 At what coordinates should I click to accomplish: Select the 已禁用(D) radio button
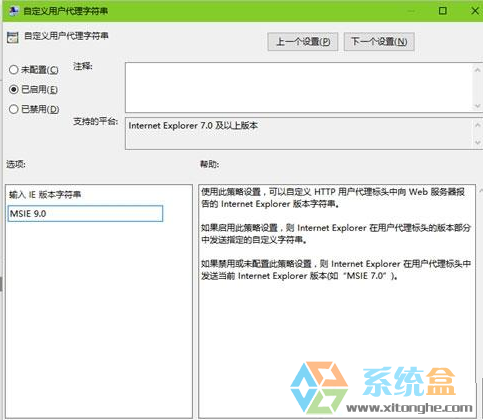pyautogui.click(x=14, y=109)
